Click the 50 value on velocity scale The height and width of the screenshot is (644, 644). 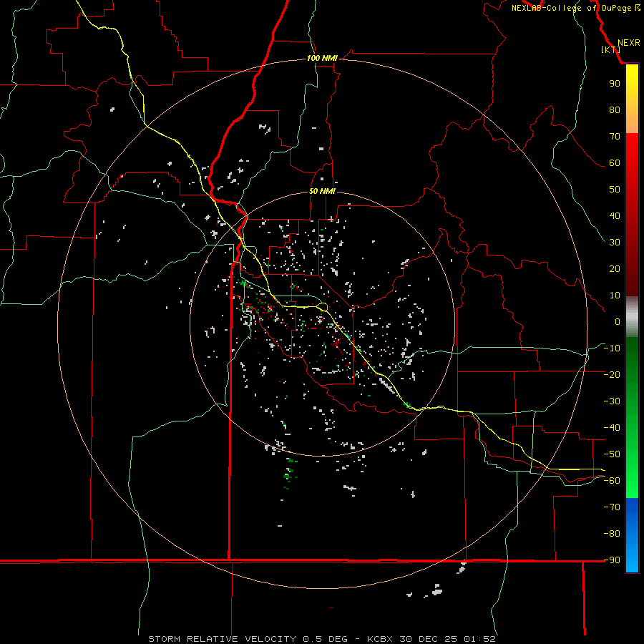(x=615, y=190)
